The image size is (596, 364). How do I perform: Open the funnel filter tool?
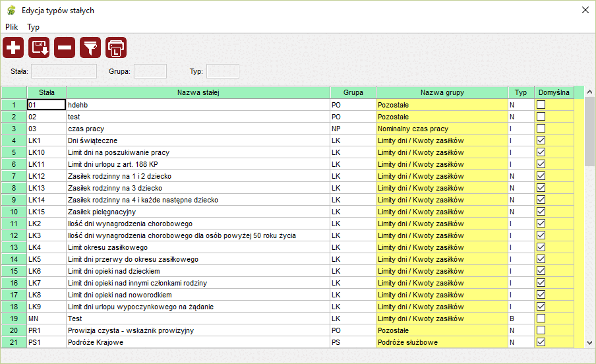pos(90,47)
